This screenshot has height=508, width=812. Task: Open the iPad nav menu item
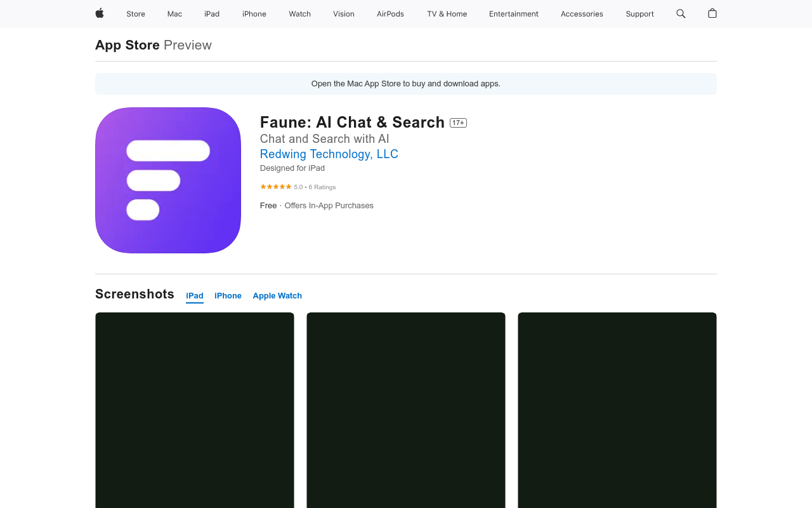click(212, 14)
